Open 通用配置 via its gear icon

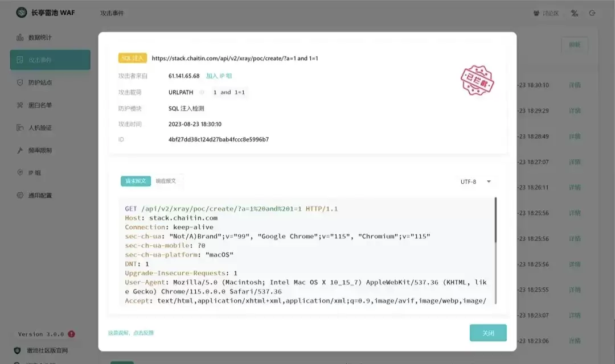tap(20, 196)
